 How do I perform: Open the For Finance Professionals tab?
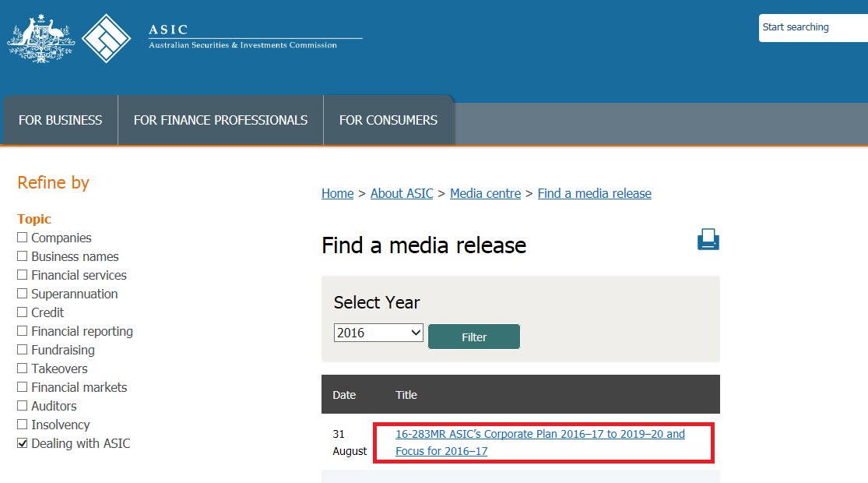pos(220,120)
